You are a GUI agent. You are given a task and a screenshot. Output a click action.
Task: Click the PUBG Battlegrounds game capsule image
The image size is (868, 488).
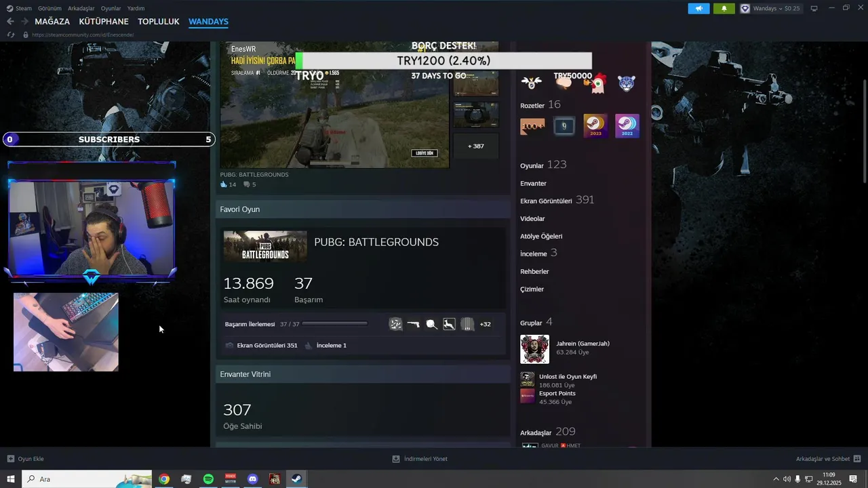265,246
